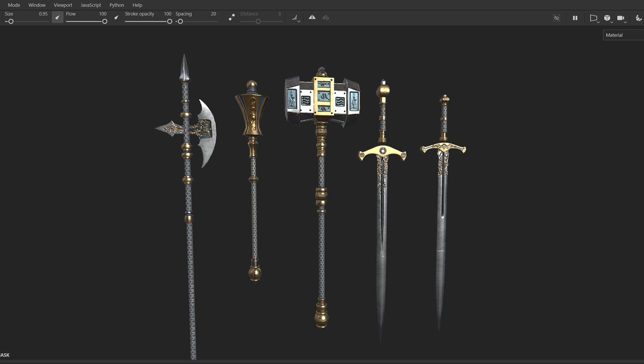Open the perspective view mode dropdown
This screenshot has width=644, height=364.
[x=594, y=18]
